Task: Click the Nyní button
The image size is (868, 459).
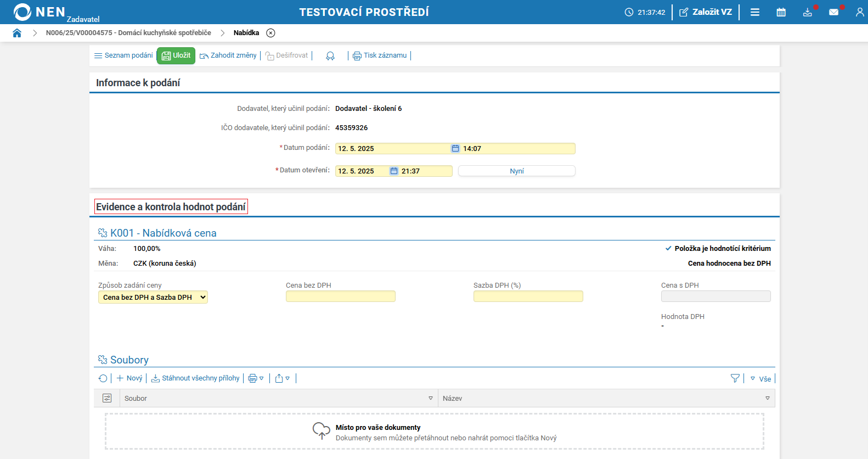Action: pyautogui.click(x=516, y=171)
